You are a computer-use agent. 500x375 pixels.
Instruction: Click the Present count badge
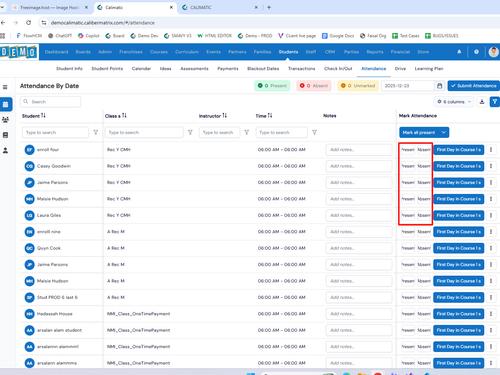272,86
